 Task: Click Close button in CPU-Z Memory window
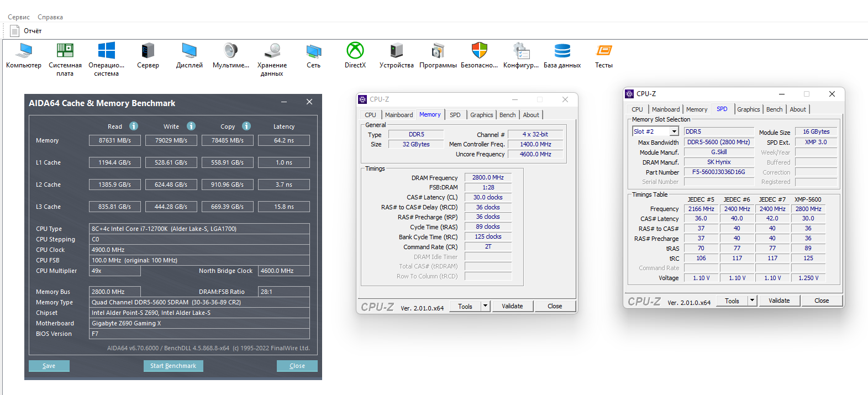click(555, 306)
